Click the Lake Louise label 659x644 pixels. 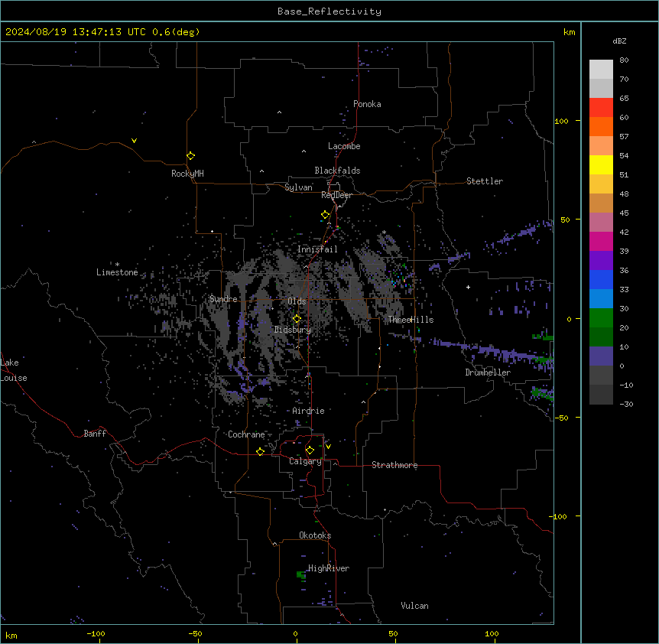pos(14,370)
